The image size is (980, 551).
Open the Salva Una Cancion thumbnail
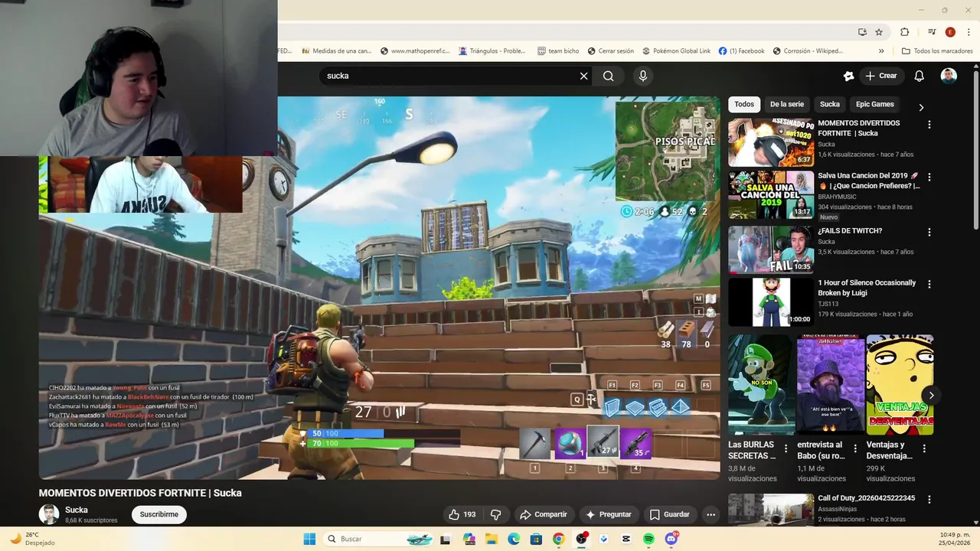point(771,195)
